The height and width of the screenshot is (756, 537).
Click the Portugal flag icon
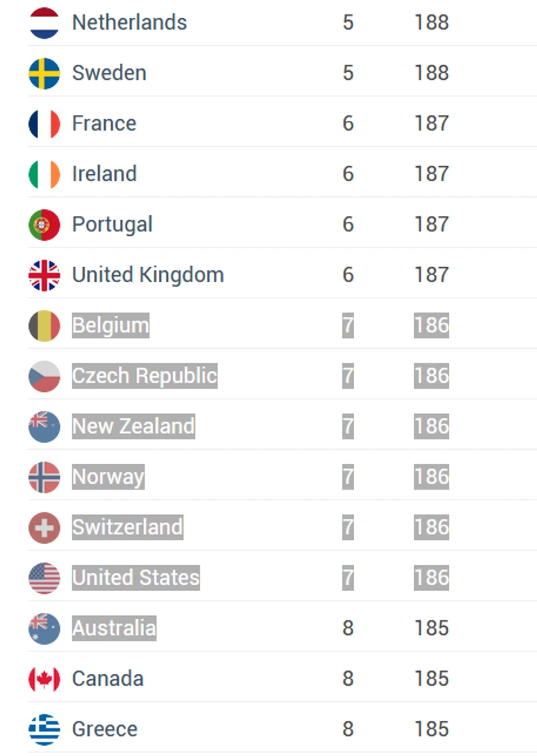44,224
